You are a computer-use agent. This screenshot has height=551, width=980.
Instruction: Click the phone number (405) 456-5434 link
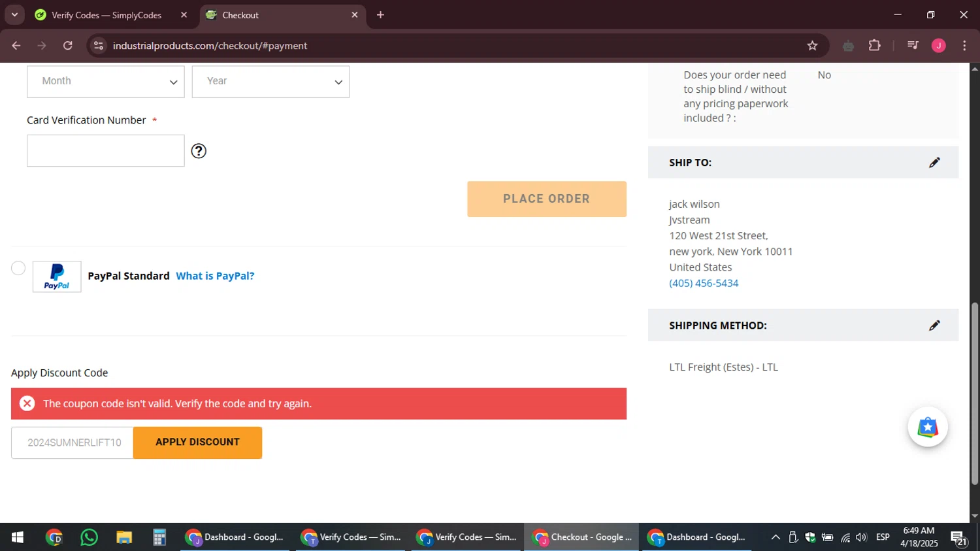tap(704, 283)
